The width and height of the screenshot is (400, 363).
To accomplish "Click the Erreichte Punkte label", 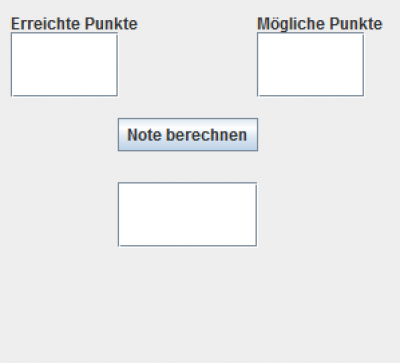I will pyautogui.click(x=74, y=24).
